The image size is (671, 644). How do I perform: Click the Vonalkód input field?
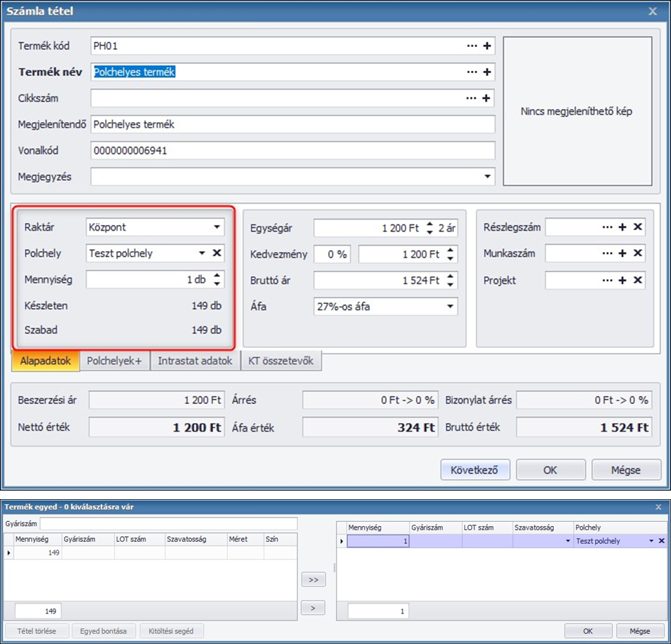293,151
